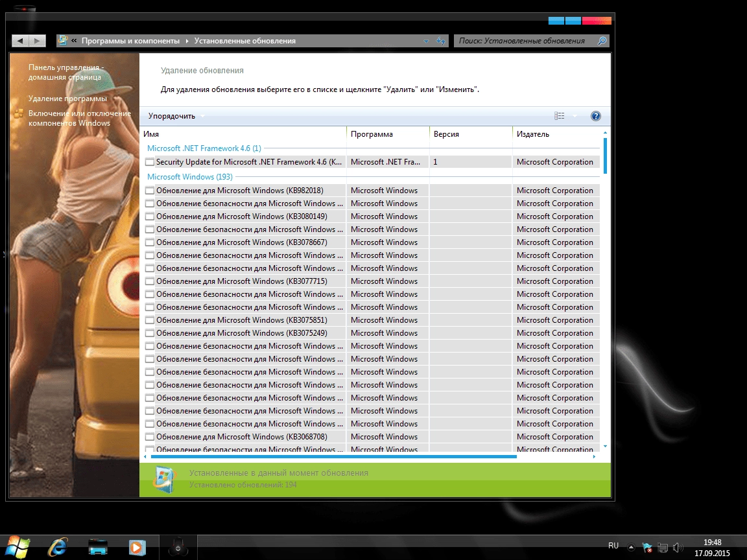Expand breadcrumb arrow after Программы и компоненты

187,41
